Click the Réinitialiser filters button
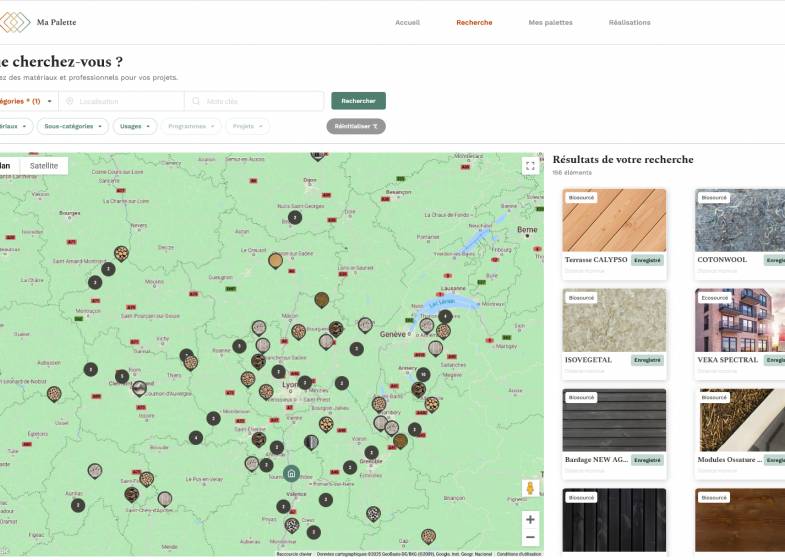785x560 pixels. point(355,126)
